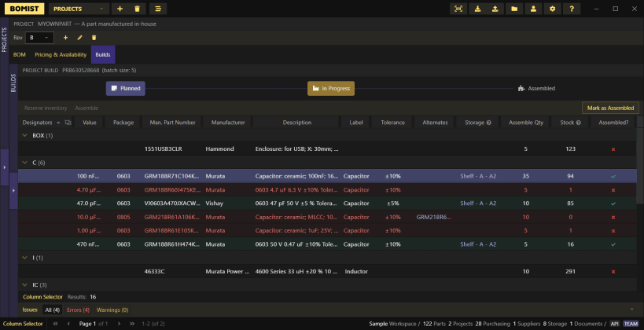
Task: Show Errors (4) issues
Action: (78, 310)
